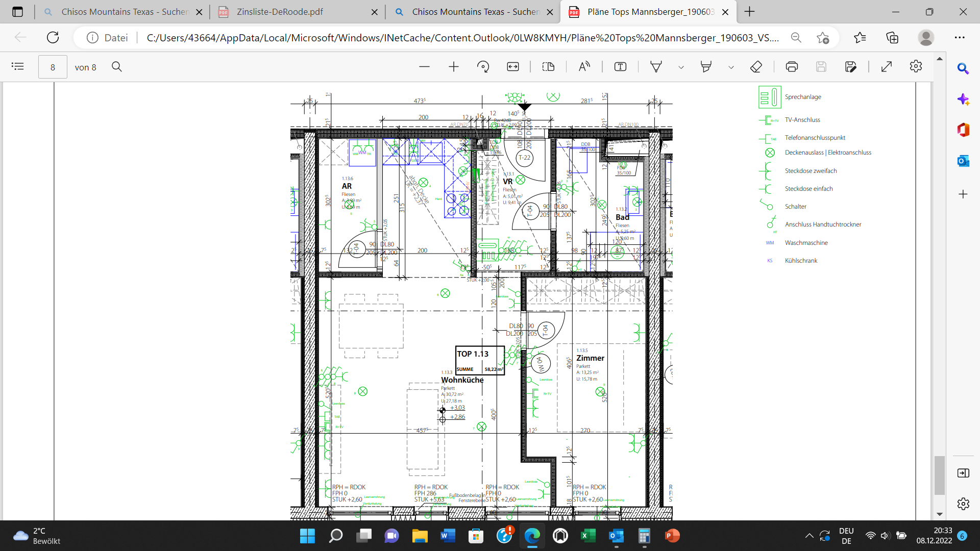The height and width of the screenshot is (551, 980).
Task: Open the Read aloud tool
Action: [x=584, y=67]
